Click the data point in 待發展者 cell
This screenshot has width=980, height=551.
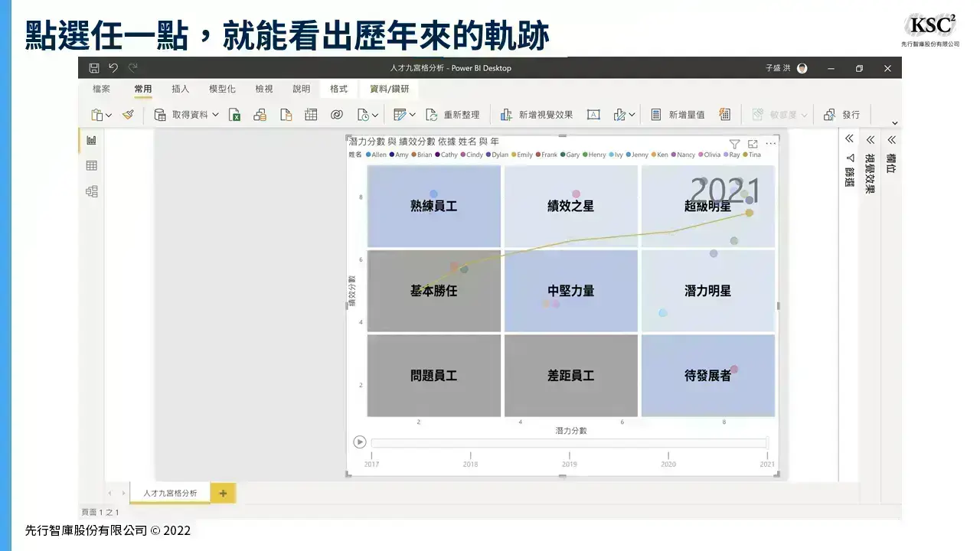coord(734,370)
